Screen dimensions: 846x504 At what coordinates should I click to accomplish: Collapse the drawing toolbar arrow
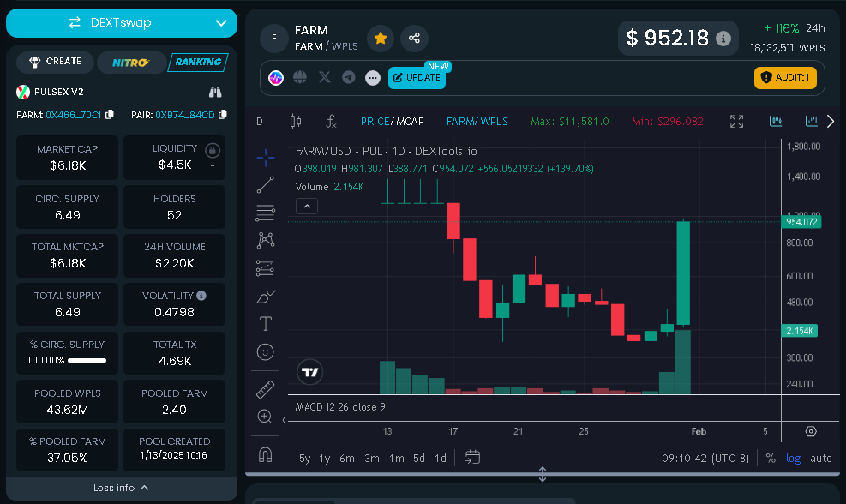pyautogui.click(x=283, y=420)
